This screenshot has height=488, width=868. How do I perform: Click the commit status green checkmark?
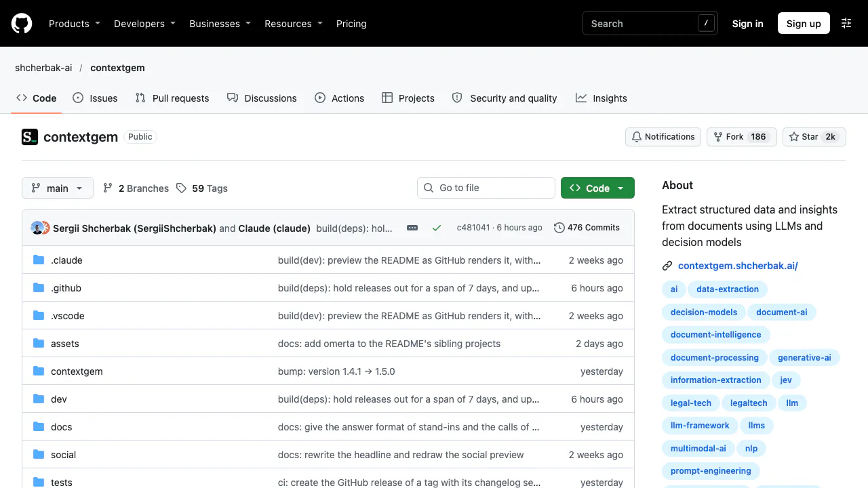[x=437, y=228]
